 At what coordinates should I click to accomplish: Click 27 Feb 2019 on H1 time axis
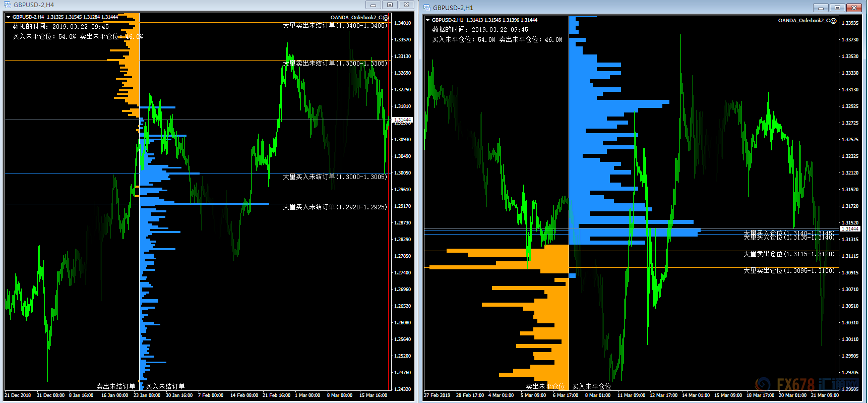click(437, 395)
